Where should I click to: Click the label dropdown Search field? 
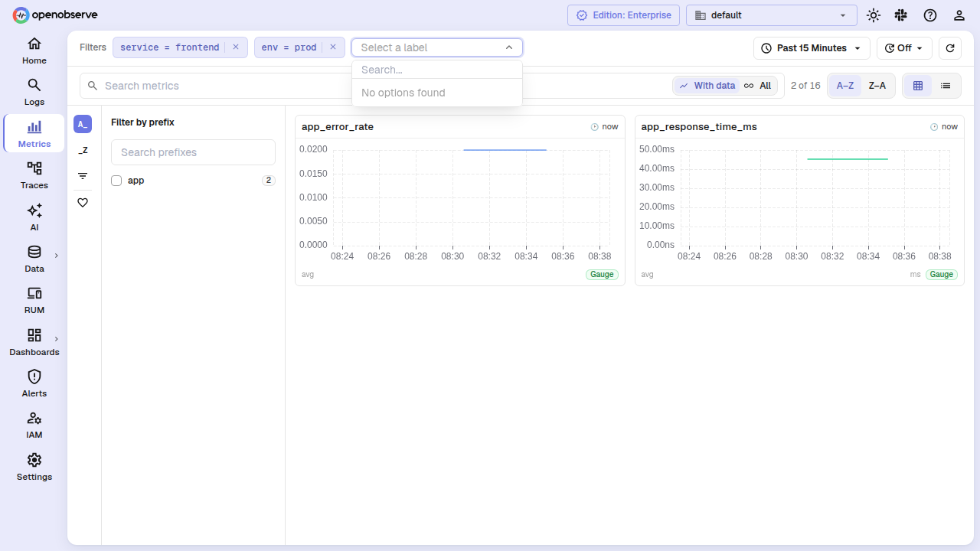(437, 70)
